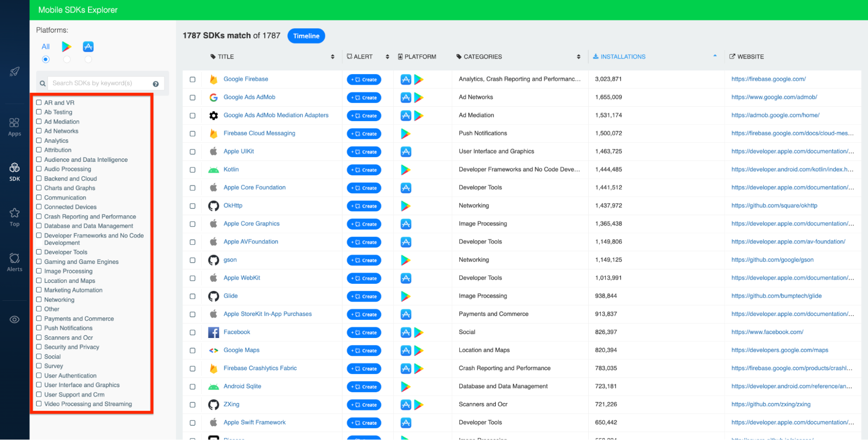Image resolution: width=868 pixels, height=440 pixels.
Task: Create alert for Google Maps
Action: (x=364, y=351)
